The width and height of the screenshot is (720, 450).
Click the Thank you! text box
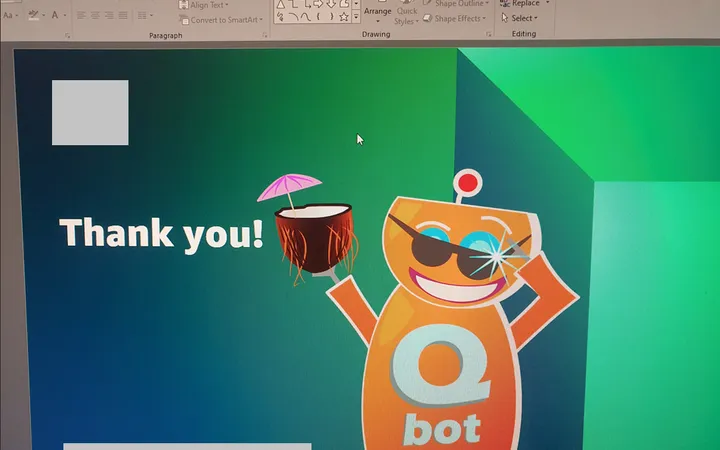click(161, 234)
